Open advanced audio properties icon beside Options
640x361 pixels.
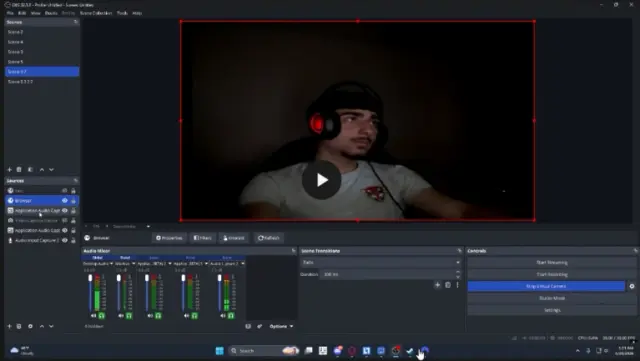click(x=260, y=326)
